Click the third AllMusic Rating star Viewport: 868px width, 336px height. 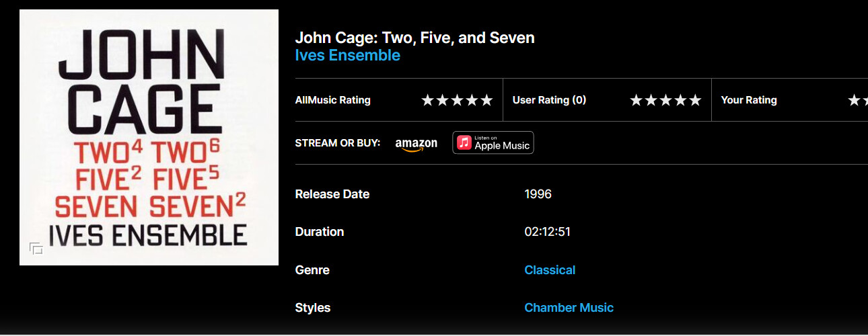coord(458,100)
